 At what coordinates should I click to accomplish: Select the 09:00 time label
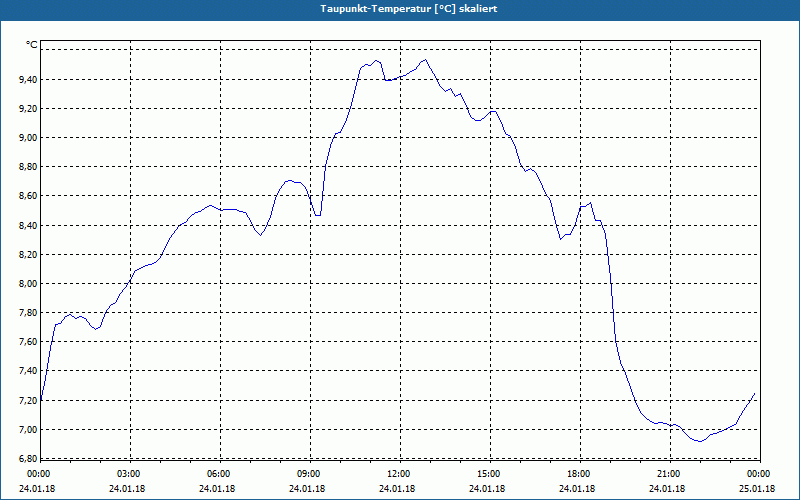pos(309,474)
